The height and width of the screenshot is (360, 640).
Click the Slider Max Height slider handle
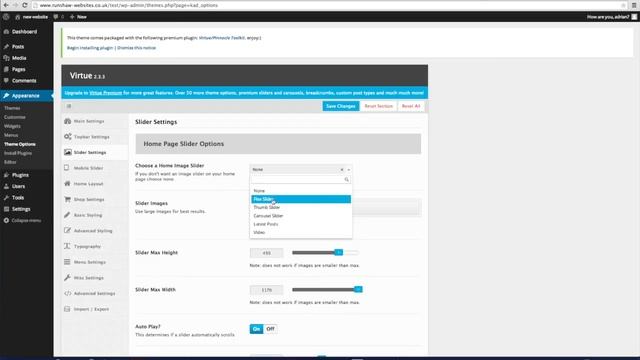338,253
